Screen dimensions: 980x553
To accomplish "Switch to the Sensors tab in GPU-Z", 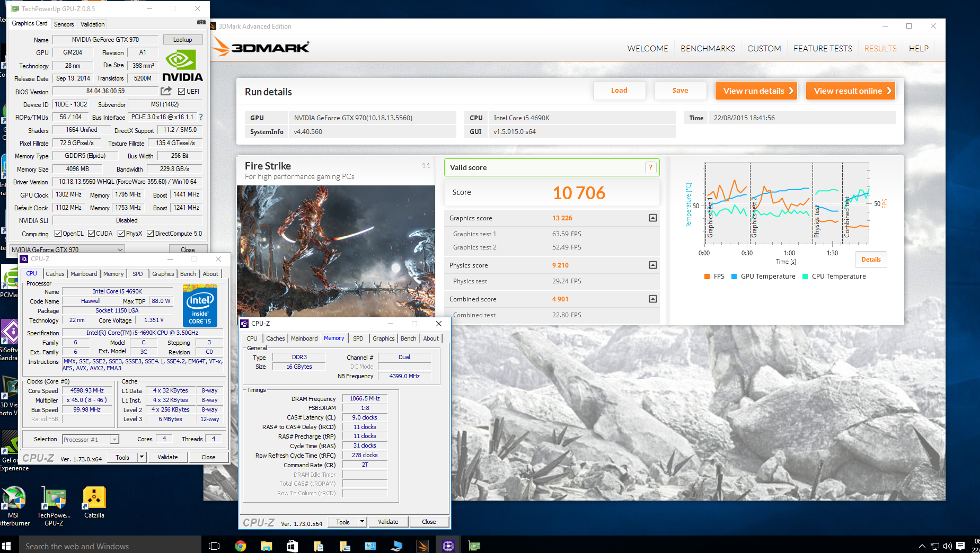I will click(64, 24).
